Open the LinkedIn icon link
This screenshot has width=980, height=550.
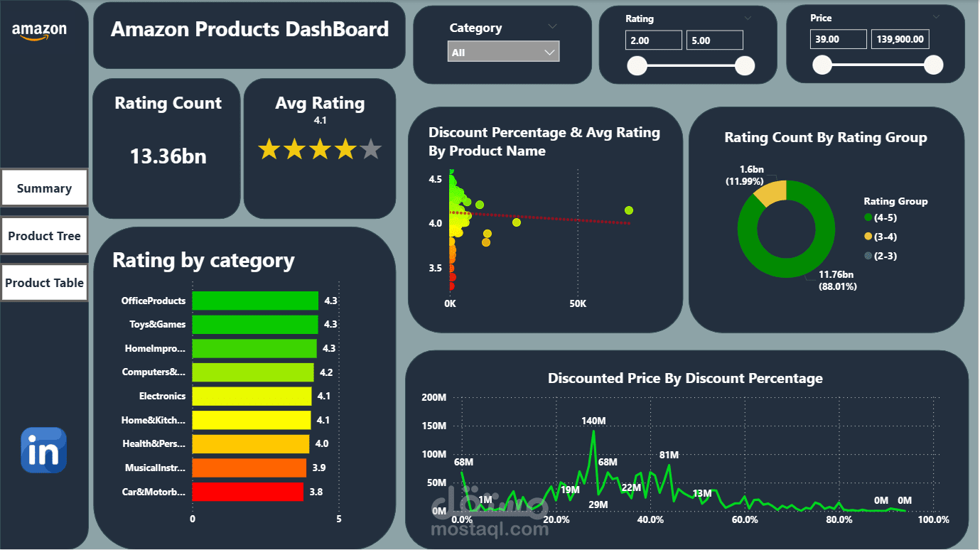click(44, 450)
